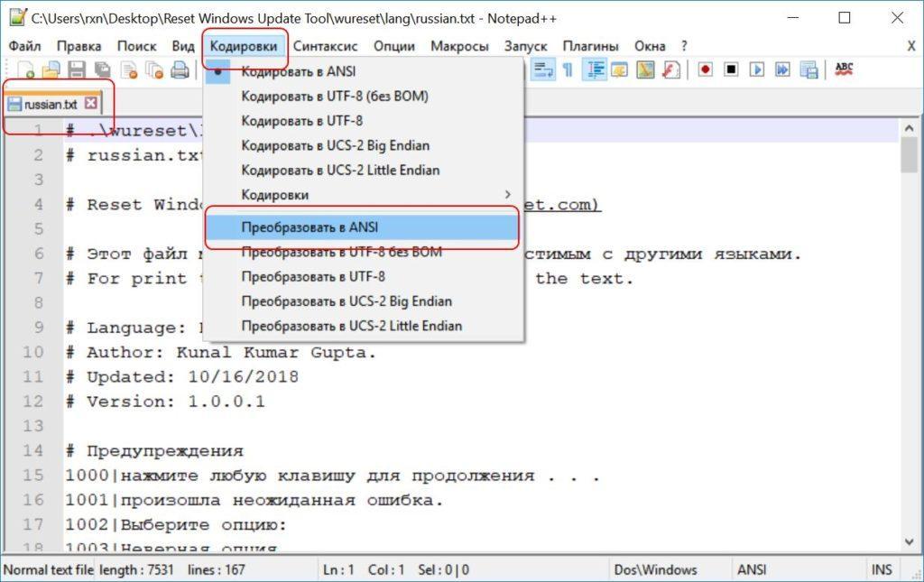Image resolution: width=924 pixels, height=582 pixels.
Task: Expand the Кодировки submenu arrow
Action: (x=507, y=194)
